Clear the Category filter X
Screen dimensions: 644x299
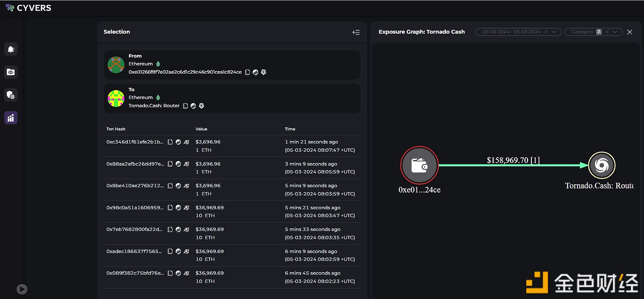(607, 32)
